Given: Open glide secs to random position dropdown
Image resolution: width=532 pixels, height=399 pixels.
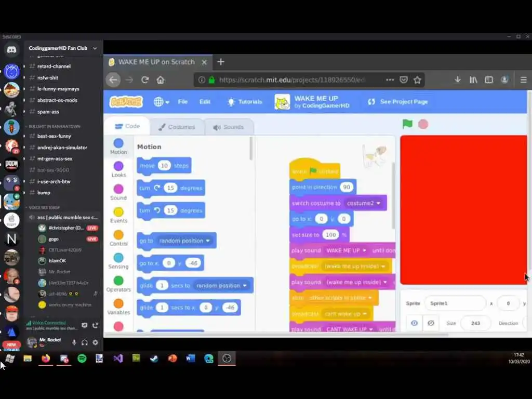Looking at the screenshot, I should click(221, 285).
